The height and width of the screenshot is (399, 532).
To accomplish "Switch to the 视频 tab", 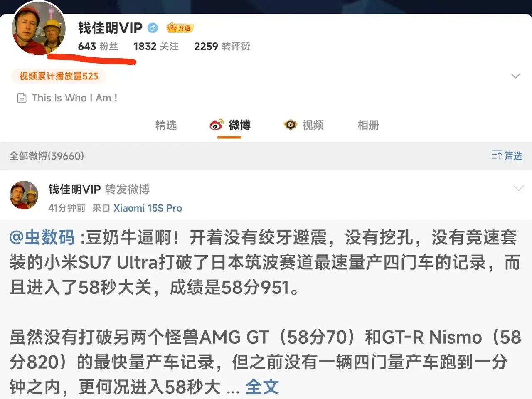I will 303,125.
